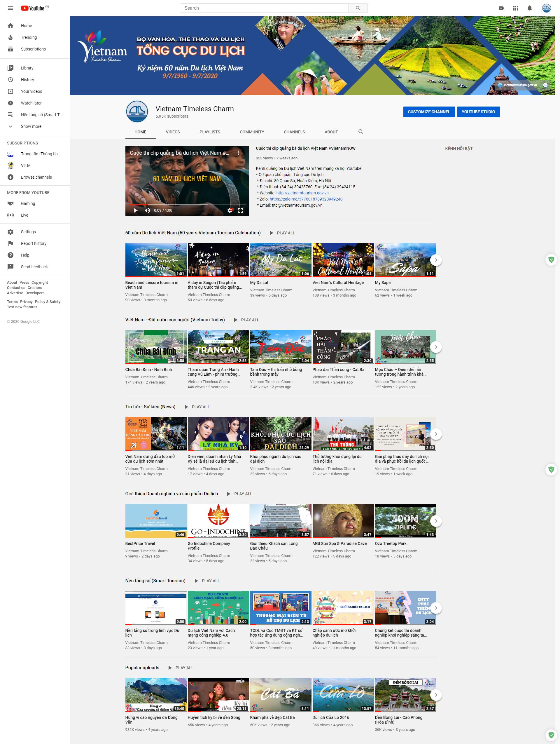Show next videos in Tin tức row
Viewport: 560px width, 744px height.
(x=436, y=434)
